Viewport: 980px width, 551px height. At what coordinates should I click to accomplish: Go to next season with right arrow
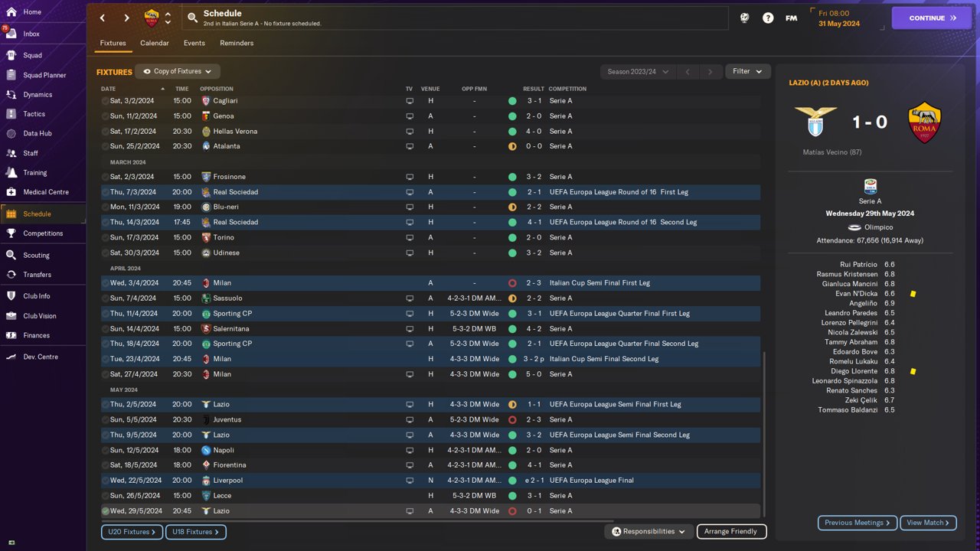point(710,72)
